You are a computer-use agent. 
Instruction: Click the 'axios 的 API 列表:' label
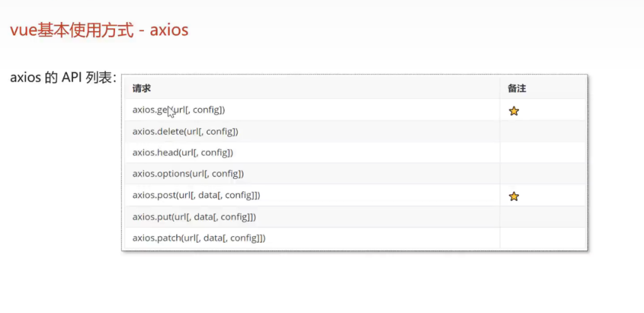click(x=64, y=78)
